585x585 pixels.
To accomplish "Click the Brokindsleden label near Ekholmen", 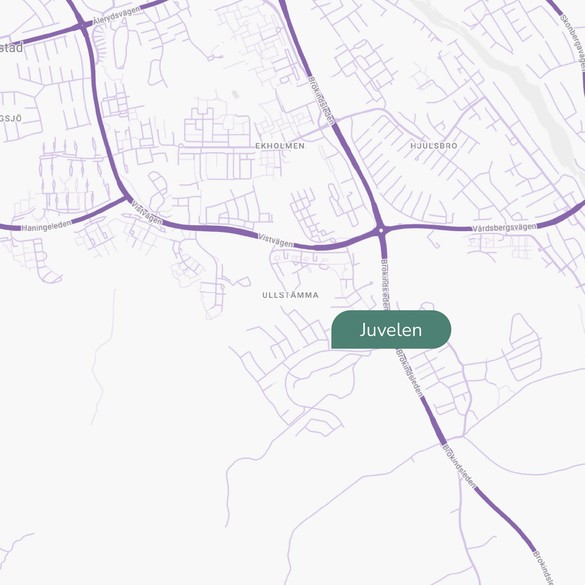I will (x=321, y=101).
